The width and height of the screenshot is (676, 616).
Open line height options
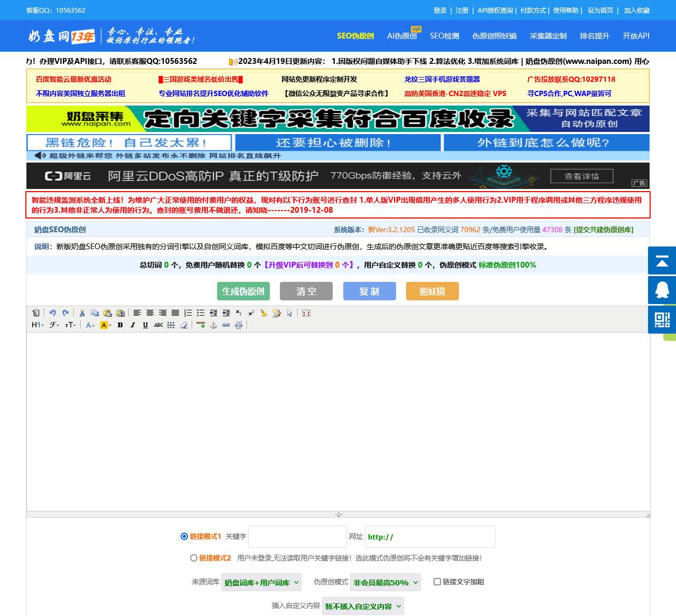(x=171, y=325)
